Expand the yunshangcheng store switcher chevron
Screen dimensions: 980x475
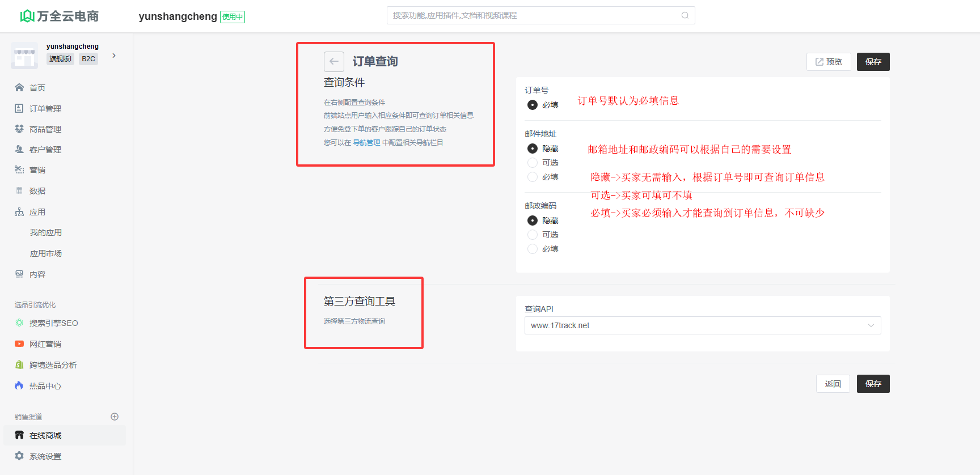click(x=114, y=56)
